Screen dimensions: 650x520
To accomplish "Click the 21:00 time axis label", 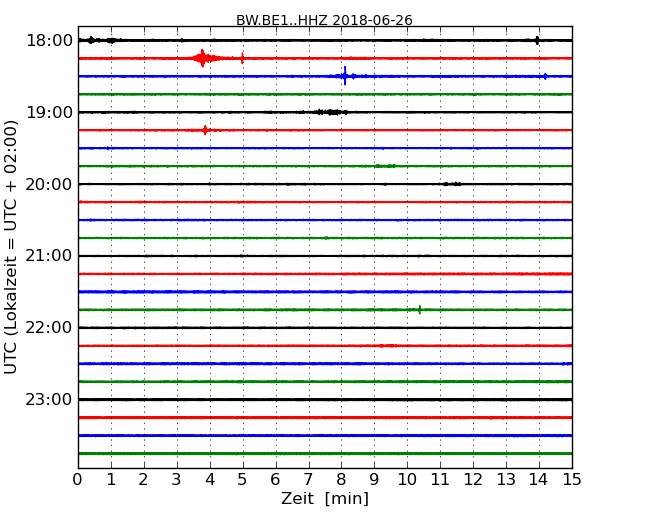I will point(49,256).
